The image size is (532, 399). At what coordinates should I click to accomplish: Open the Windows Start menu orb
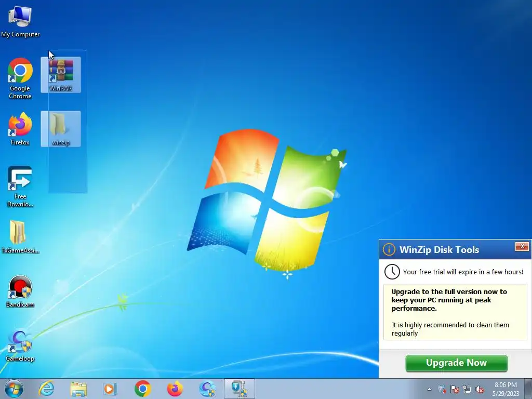pyautogui.click(x=14, y=389)
